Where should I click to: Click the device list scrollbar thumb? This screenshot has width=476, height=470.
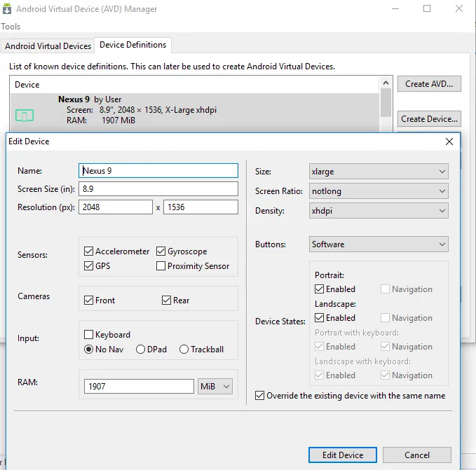point(386,102)
